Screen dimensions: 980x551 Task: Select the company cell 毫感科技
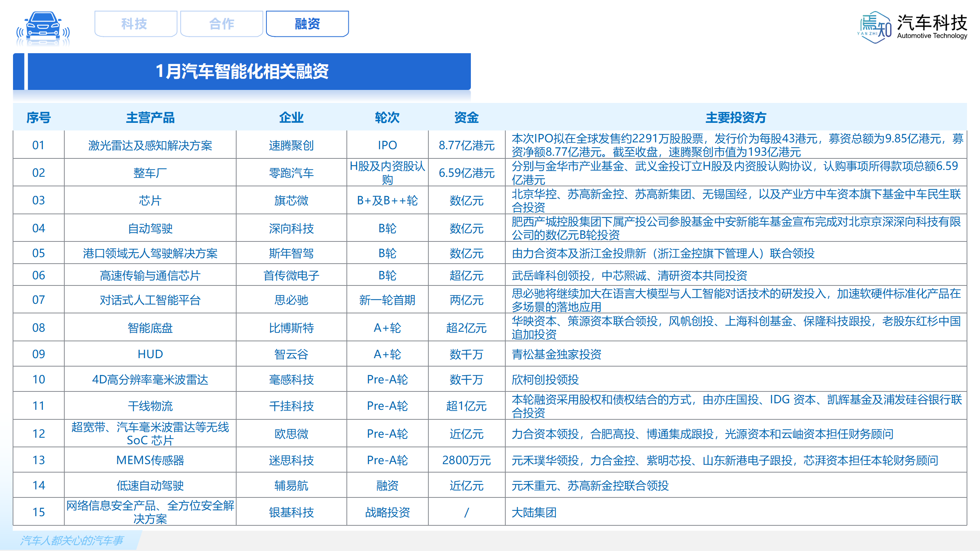(291, 379)
